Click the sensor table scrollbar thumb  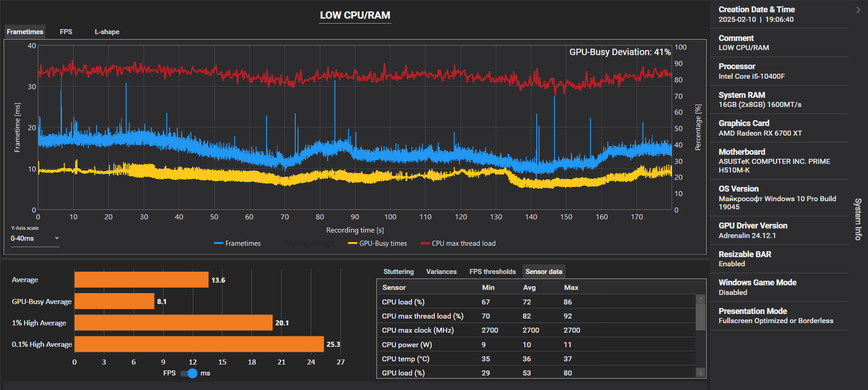pos(700,317)
